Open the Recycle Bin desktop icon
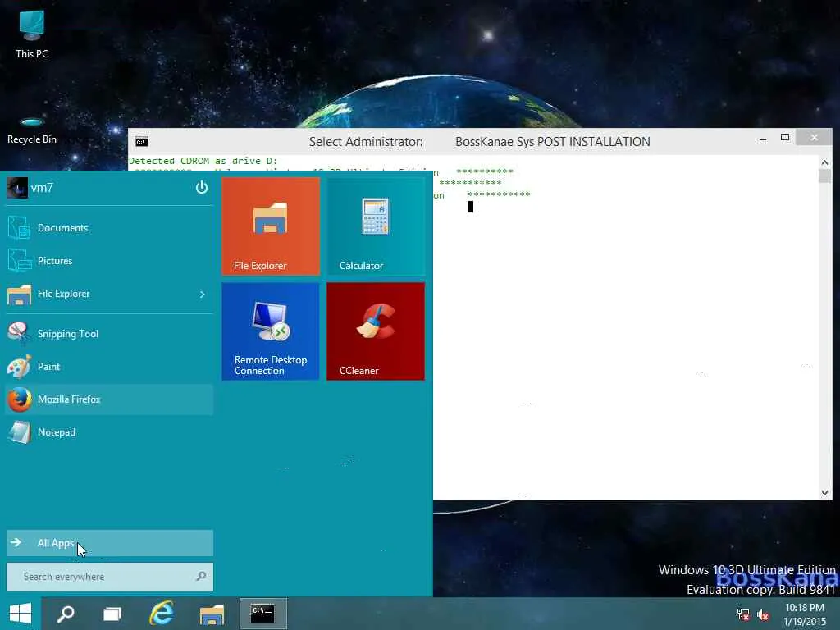This screenshot has height=630, width=840. 32,130
